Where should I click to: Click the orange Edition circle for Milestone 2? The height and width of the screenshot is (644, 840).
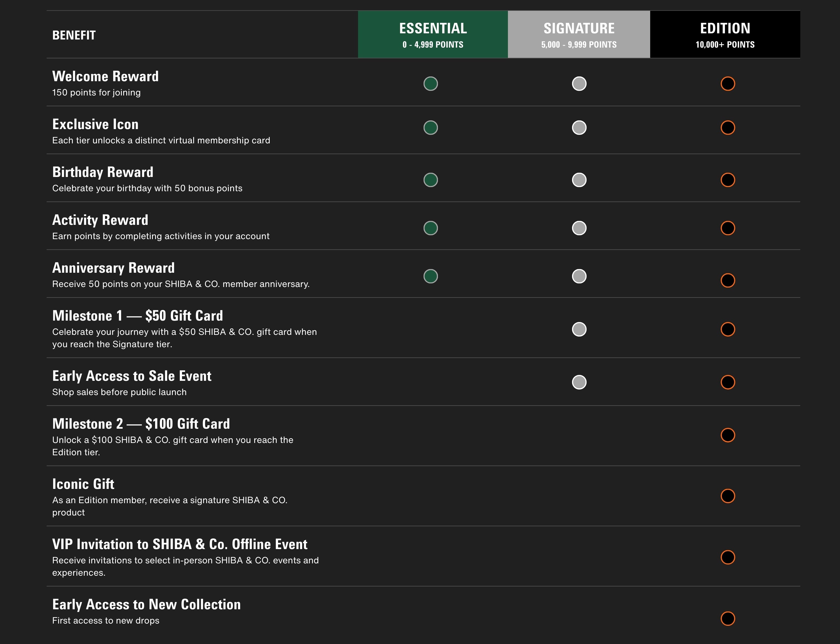tap(727, 435)
